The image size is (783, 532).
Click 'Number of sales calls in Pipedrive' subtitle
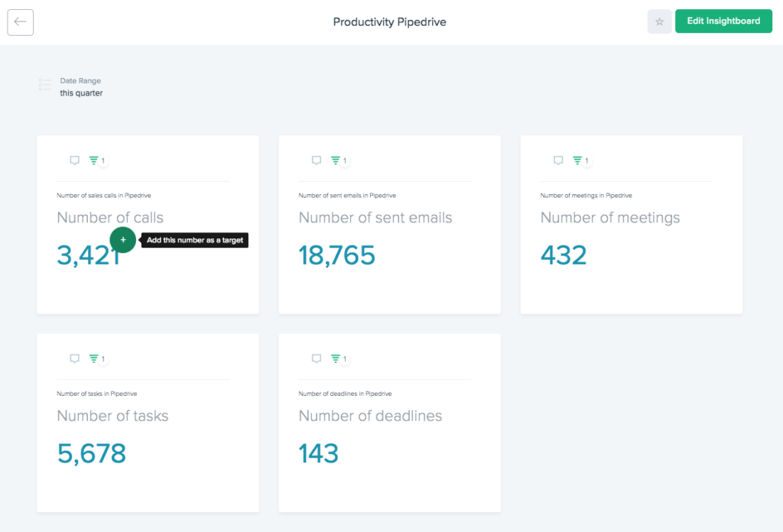pyautogui.click(x=104, y=196)
